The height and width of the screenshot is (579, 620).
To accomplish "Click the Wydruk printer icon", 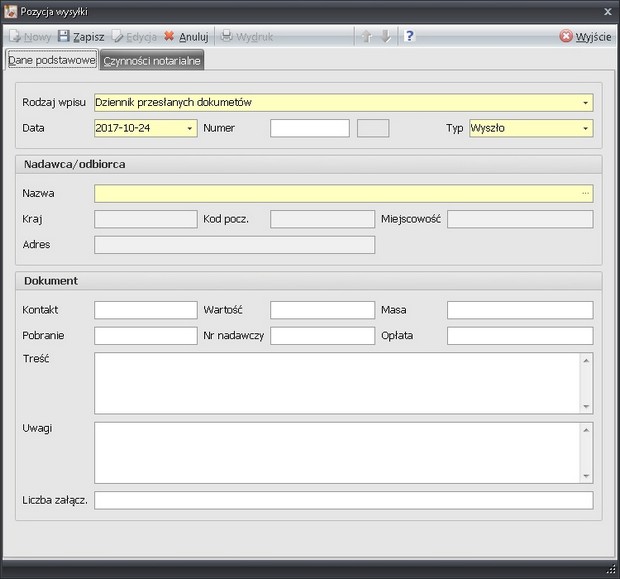I will (227, 36).
